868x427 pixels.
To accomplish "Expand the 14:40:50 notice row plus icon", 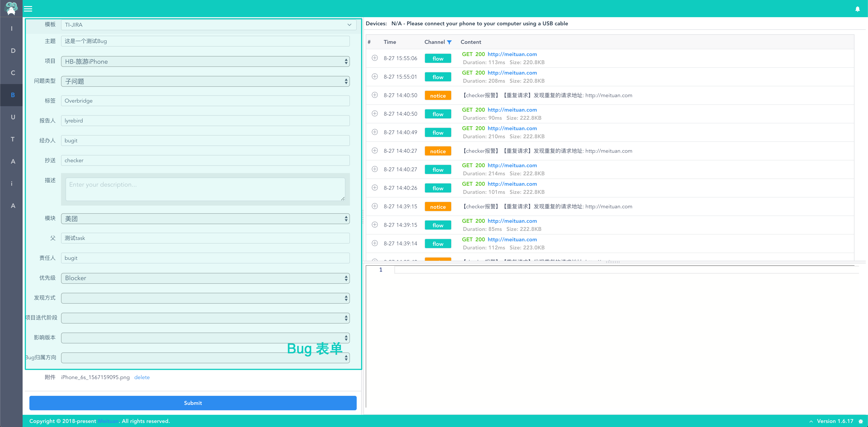I will click(x=375, y=95).
